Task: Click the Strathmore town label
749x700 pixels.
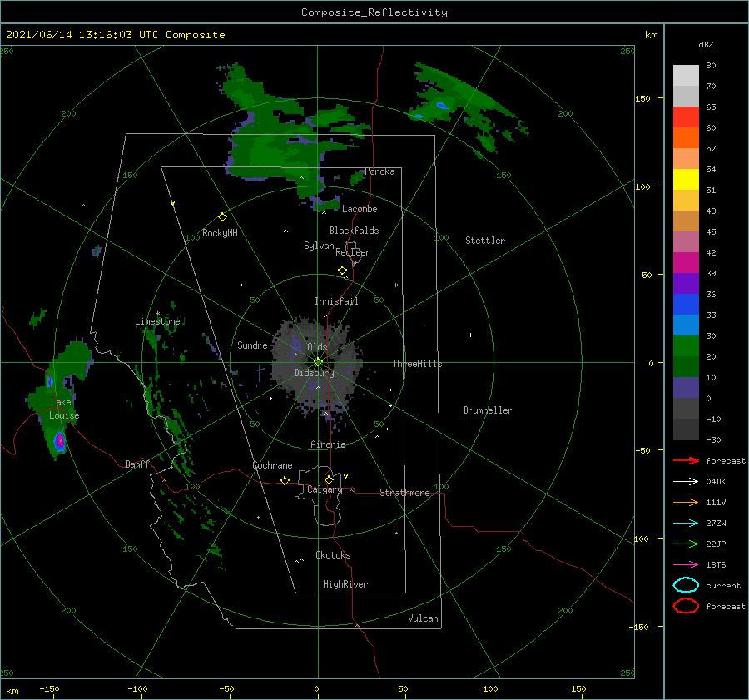Action: pyautogui.click(x=404, y=493)
